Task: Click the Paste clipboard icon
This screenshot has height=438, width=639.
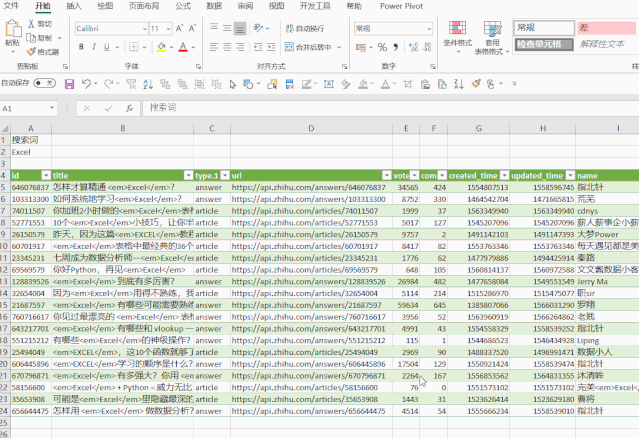Action: coord(13,29)
